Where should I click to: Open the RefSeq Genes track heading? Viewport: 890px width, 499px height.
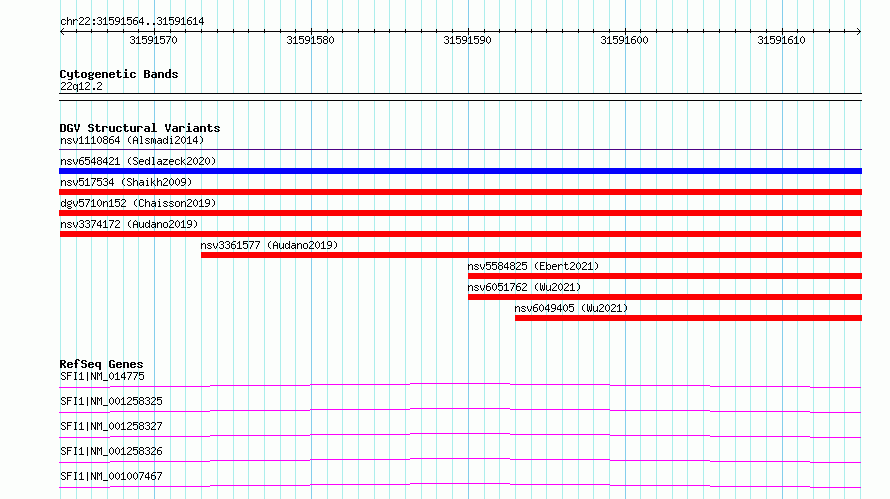102,364
